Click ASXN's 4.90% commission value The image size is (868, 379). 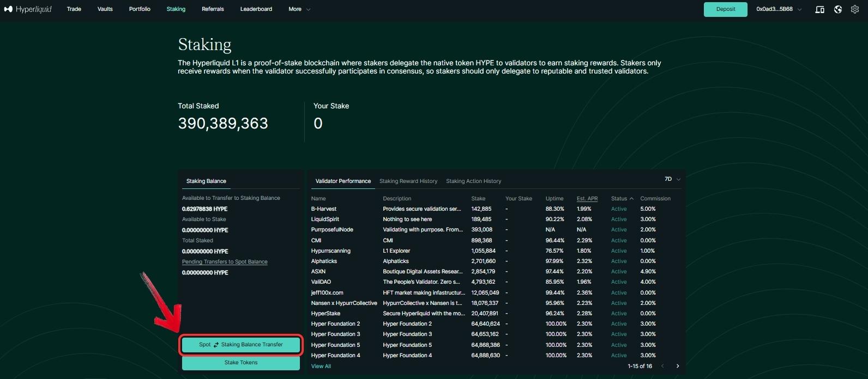point(648,272)
